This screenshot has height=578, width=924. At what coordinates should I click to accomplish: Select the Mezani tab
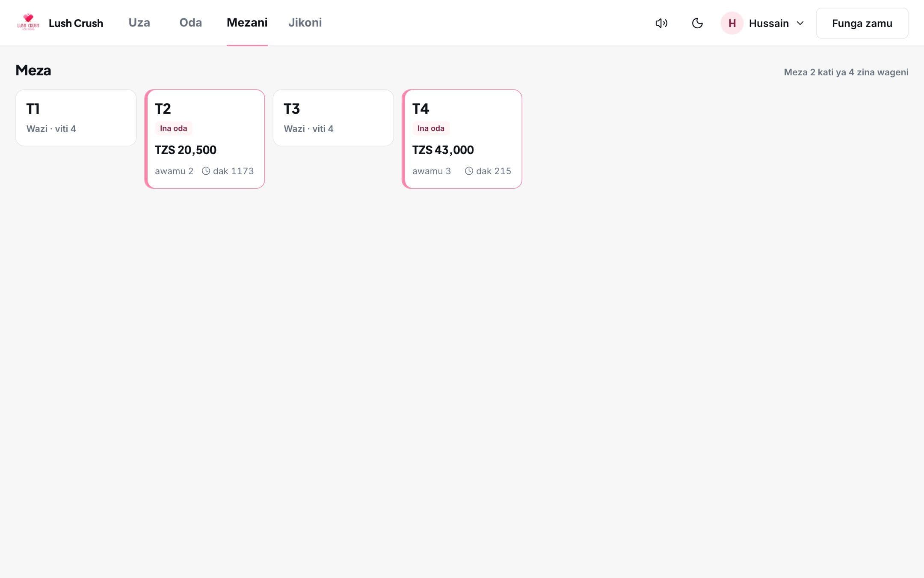click(247, 23)
